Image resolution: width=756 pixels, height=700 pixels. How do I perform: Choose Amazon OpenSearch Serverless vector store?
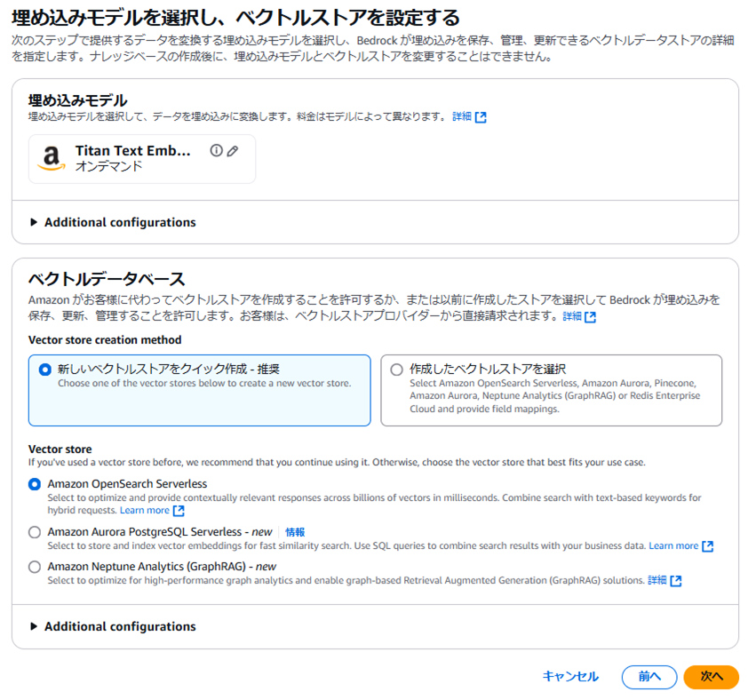35,484
